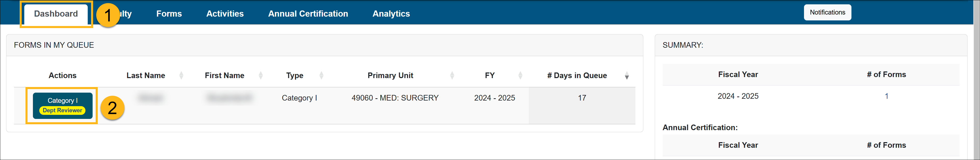The image size is (980, 160).
Task: Select the 17 days in queue cell
Action: (582, 98)
